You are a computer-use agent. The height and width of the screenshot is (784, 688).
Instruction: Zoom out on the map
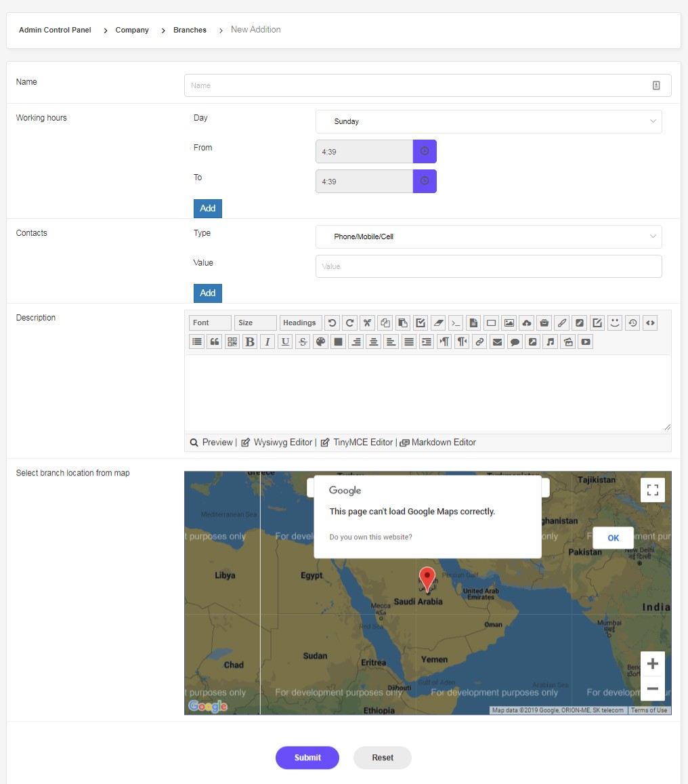point(653,688)
